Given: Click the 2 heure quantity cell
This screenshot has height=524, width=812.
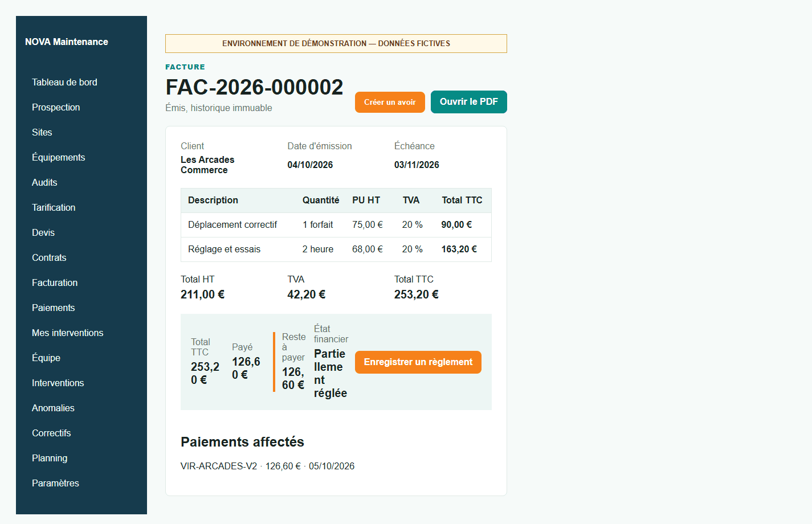Looking at the screenshot, I should [x=318, y=249].
